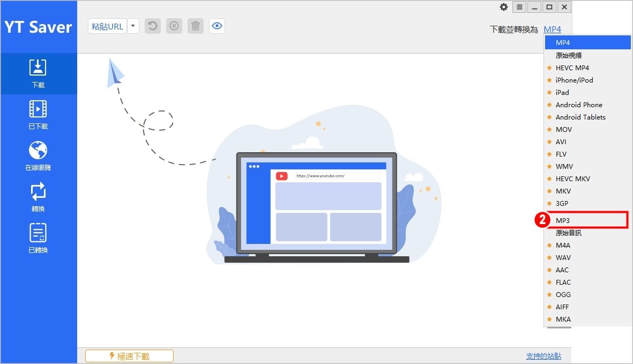Click the 極速下載 turbo download button
This screenshot has height=364, width=633.
click(x=129, y=356)
